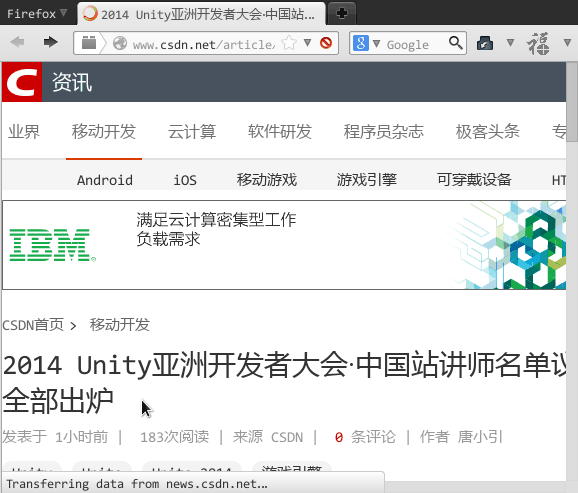This screenshot has width=578, height=493.
Task: Open the plus new tab button
Action: pyautogui.click(x=342, y=13)
